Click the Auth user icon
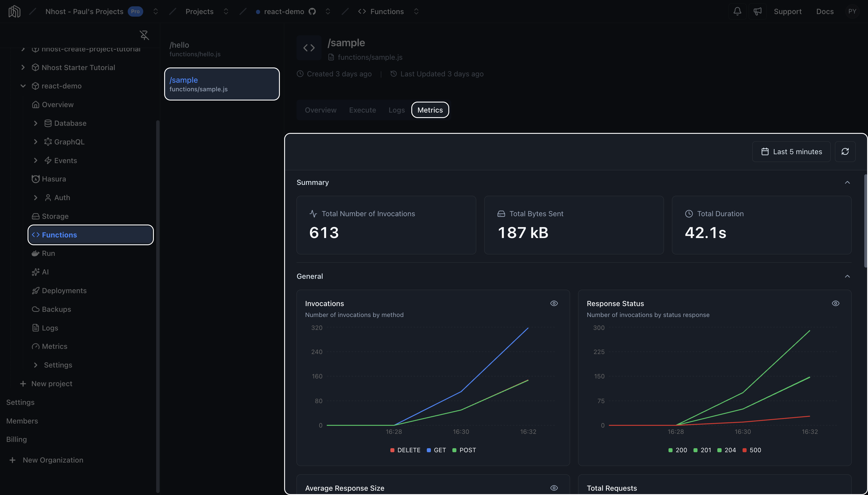The height and width of the screenshot is (495, 868). [x=48, y=198]
